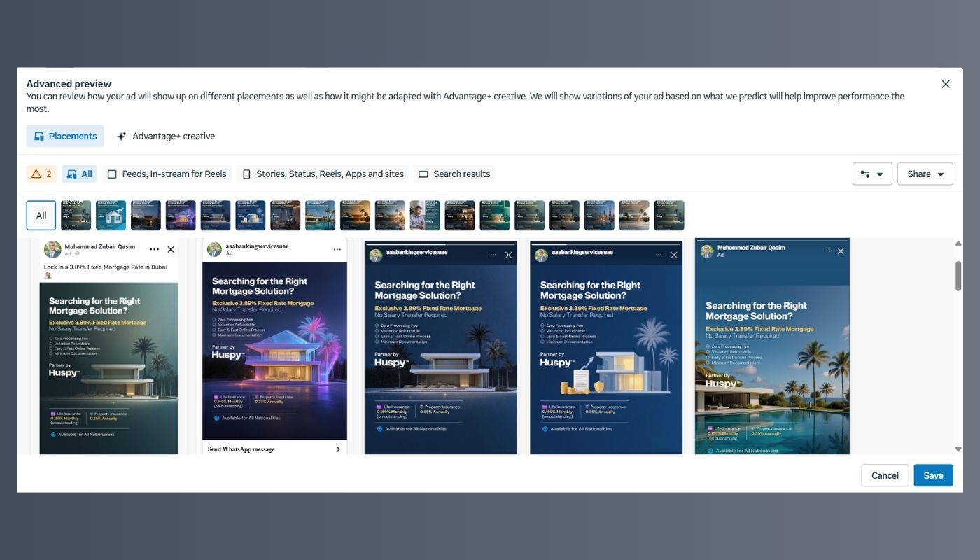Pick the last creative thumbnail in the strip

pyautogui.click(x=669, y=216)
